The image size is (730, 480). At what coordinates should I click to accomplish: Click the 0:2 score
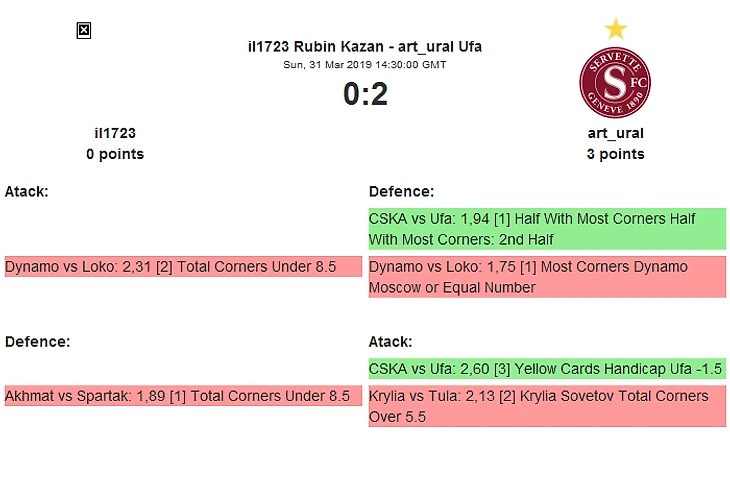click(x=365, y=94)
